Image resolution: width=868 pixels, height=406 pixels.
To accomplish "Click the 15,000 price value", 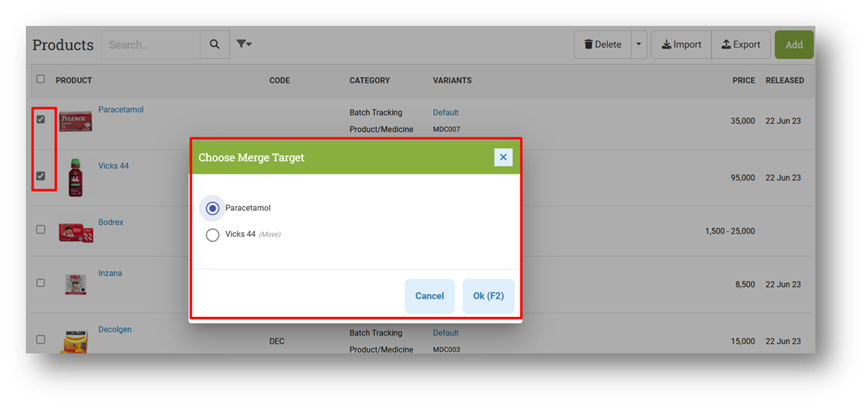I will tap(742, 341).
